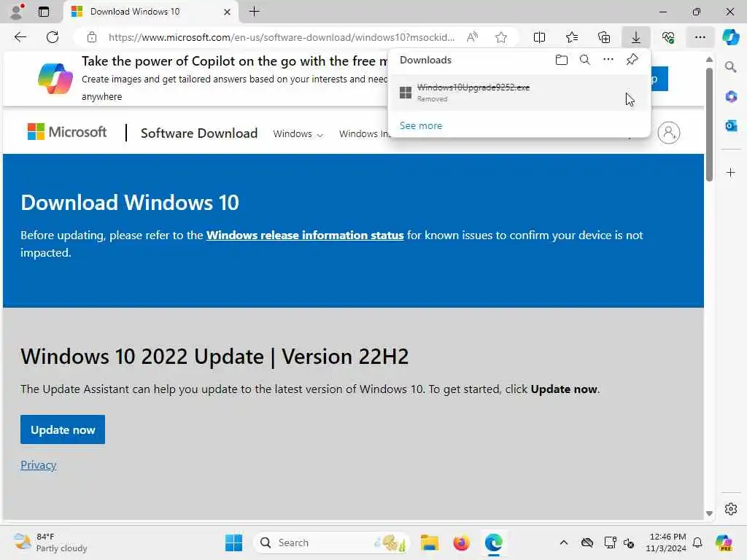747x560 pixels.
Task: Open Browser essentials heart icon
Action: [668, 37]
